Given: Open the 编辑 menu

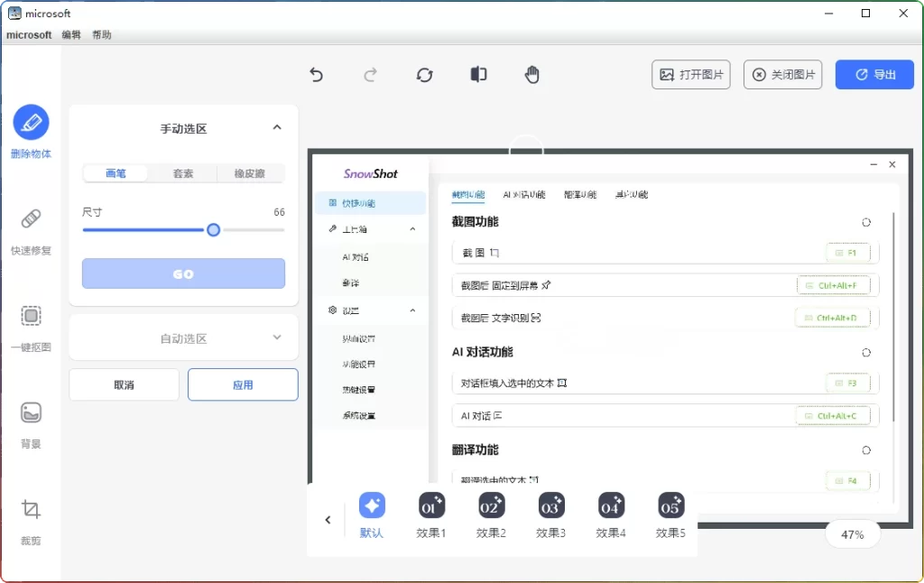Looking at the screenshot, I should click(x=71, y=35).
